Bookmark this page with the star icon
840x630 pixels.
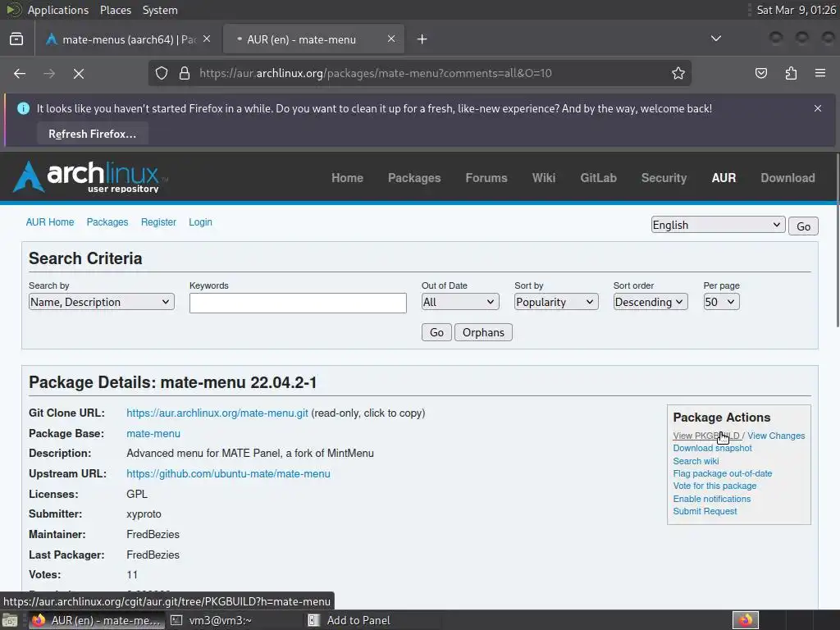[678, 73]
